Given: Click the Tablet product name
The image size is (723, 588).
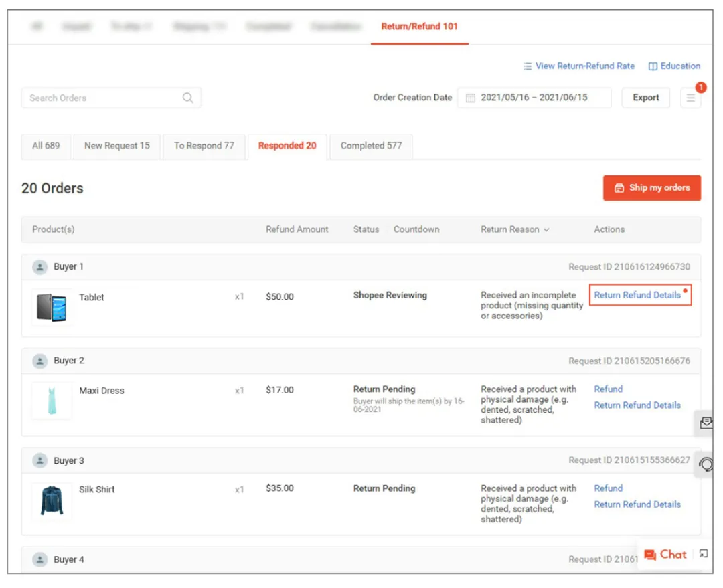Looking at the screenshot, I should click(x=91, y=298).
